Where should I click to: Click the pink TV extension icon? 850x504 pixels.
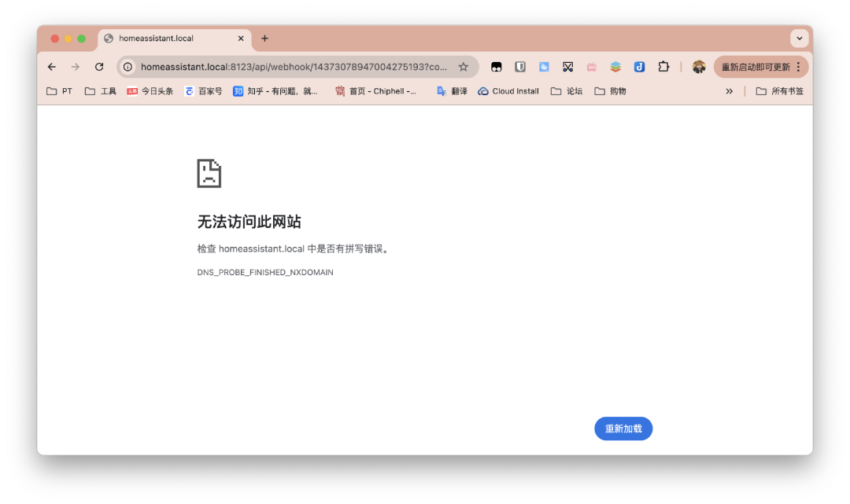pyautogui.click(x=591, y=67)
